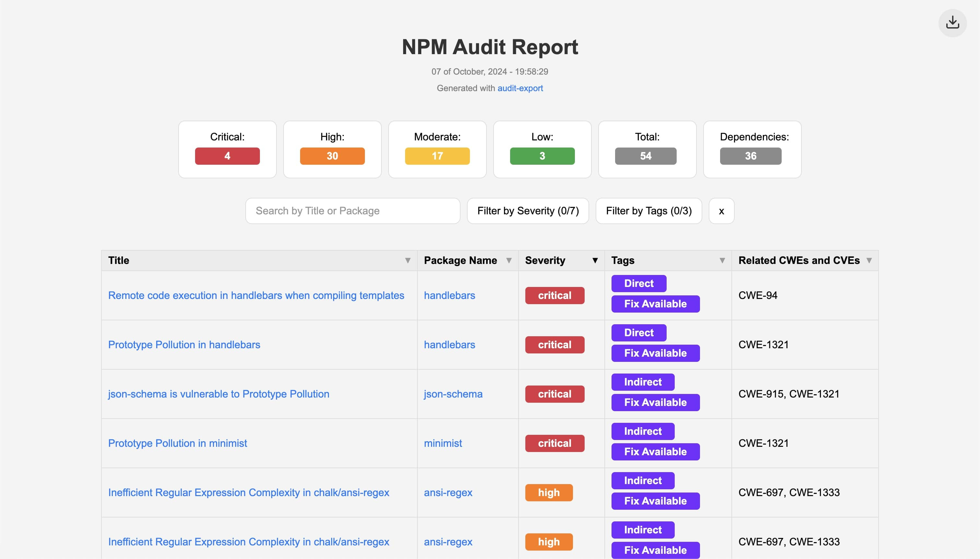
Task: Click the json-schema package link
Action: pos(453,394)
